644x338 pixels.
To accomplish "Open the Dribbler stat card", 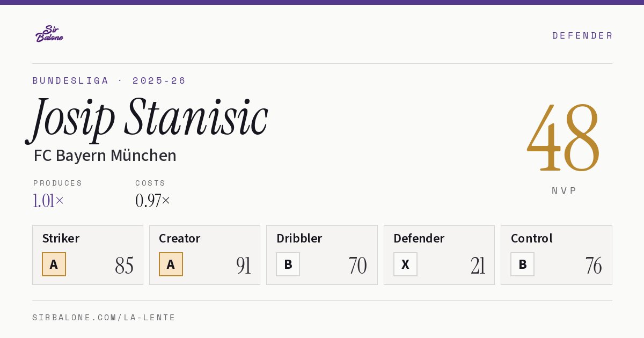I will coord(322,255).
